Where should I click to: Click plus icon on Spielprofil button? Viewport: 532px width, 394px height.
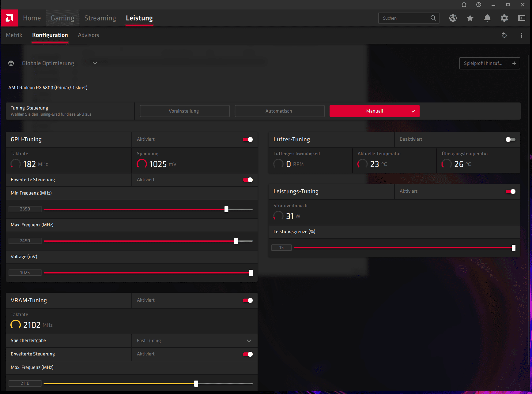point(514,63)
